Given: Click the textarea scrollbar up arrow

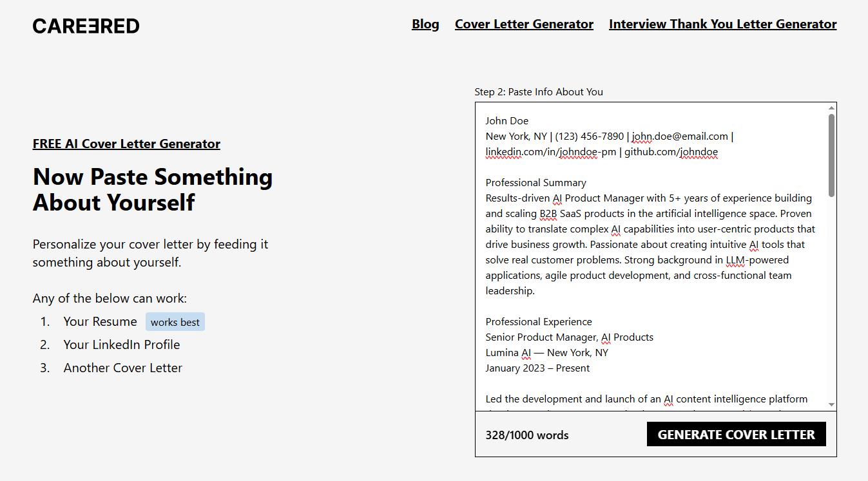Looking at the screenshot, I should (831, 108).
